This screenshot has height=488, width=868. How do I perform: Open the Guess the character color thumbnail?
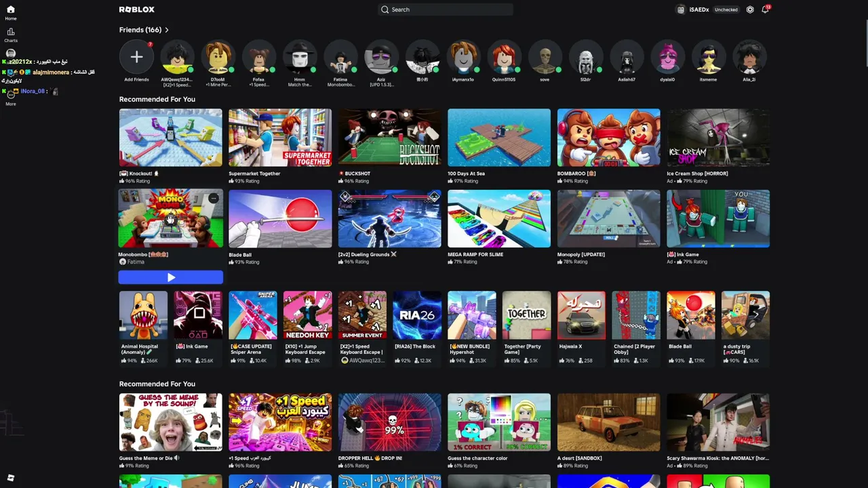pos(499,422)
